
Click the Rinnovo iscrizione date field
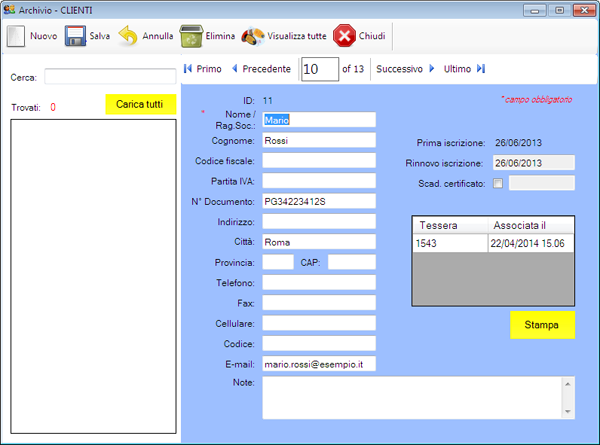coord(534,163)
